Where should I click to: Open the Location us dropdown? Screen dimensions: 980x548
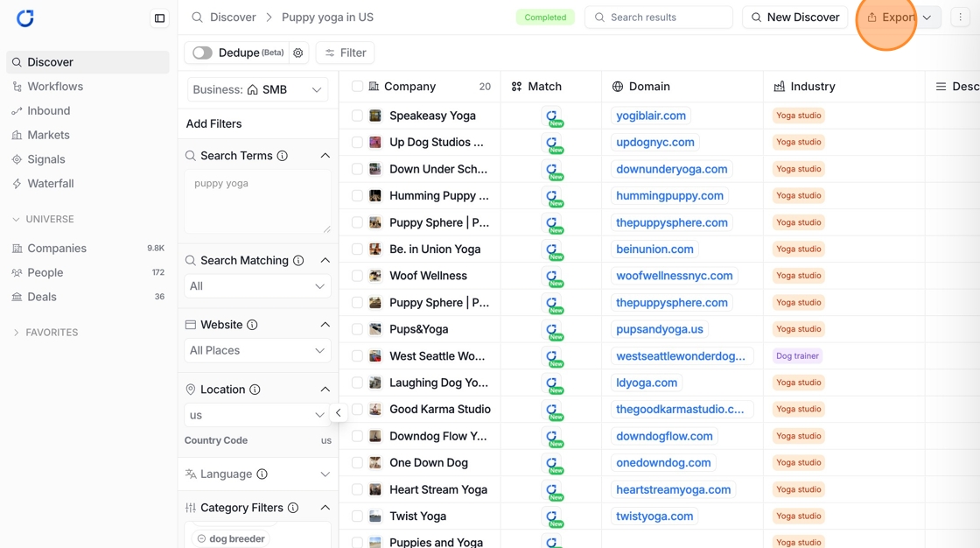(x=257, y=416)
